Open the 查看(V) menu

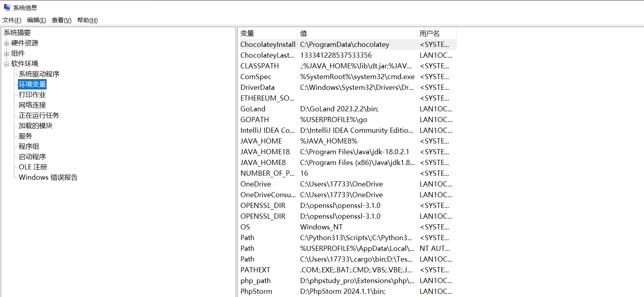click(61, 20)
